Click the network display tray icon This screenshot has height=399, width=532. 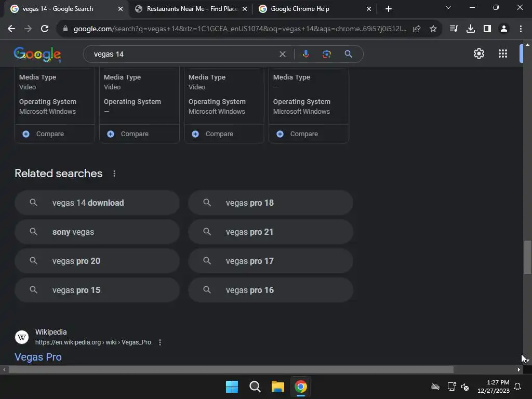click(451, 387)
